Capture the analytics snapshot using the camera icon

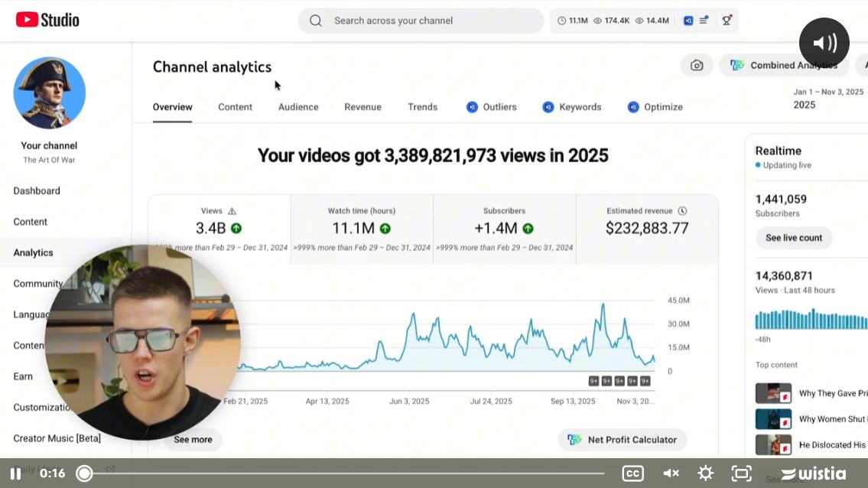click(x=697, y=66)
